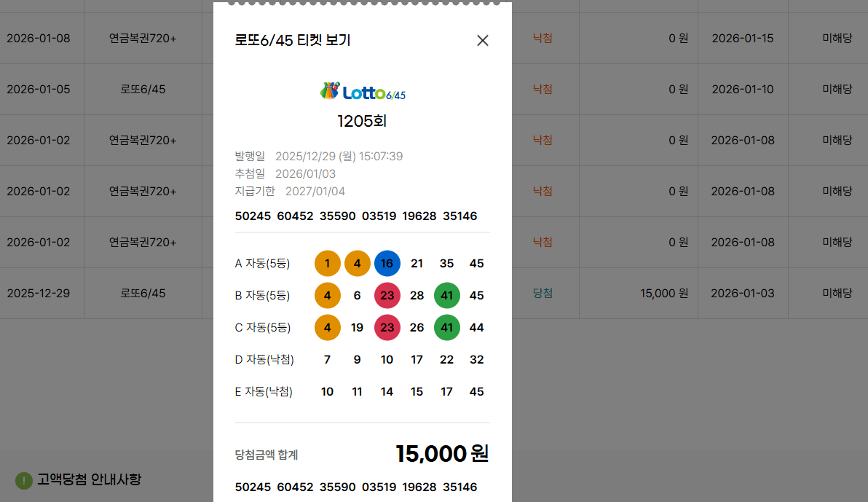Viewport: 868px width, 502px height.
Task: Click the 15,000 원 amount in the table
Action: [x=663, y=293]
